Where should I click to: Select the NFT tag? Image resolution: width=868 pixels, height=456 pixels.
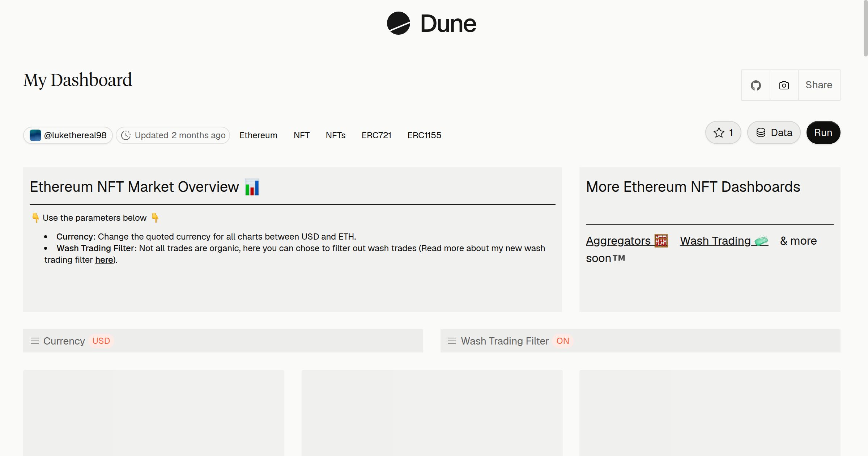[x=302, y=135]
